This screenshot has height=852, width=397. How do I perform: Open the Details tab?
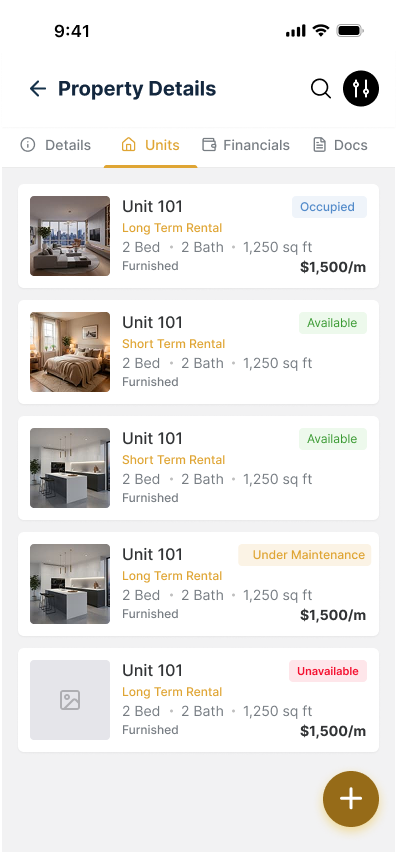click(55, 145)
